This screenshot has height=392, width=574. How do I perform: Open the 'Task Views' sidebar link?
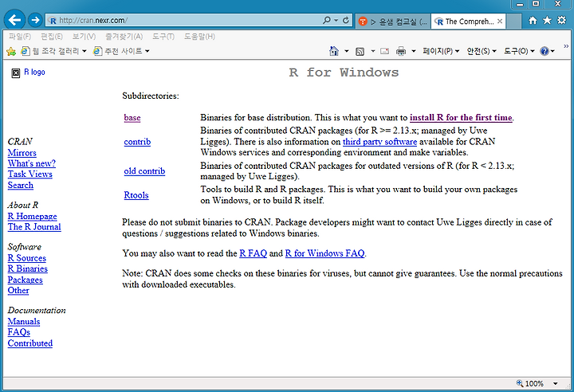pyautogui.click(x=30, y=174)
